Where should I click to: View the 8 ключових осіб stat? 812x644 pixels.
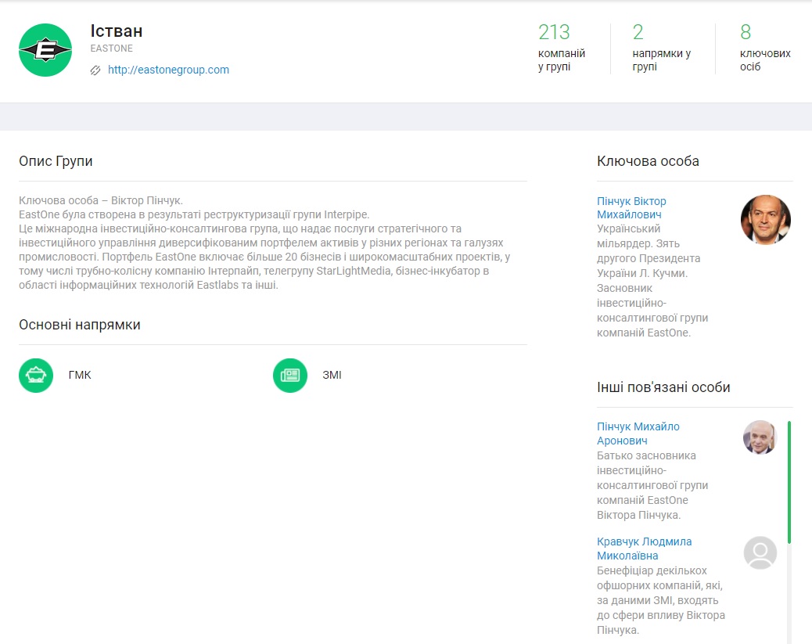(x=764, y=47)
